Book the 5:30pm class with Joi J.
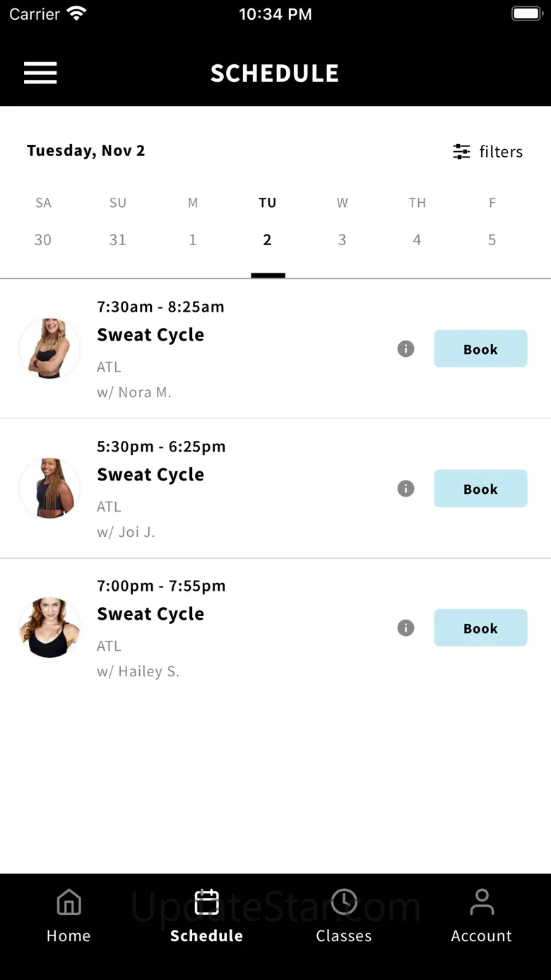551x980 pixels. (x=480, y=488)
